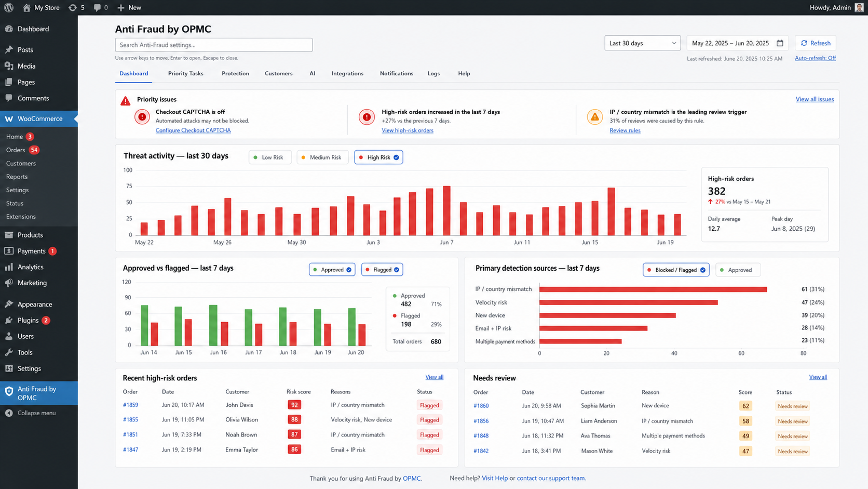868x489 pixels.
Task: Click the Collapse menu arrow icon
Action: 9,413
